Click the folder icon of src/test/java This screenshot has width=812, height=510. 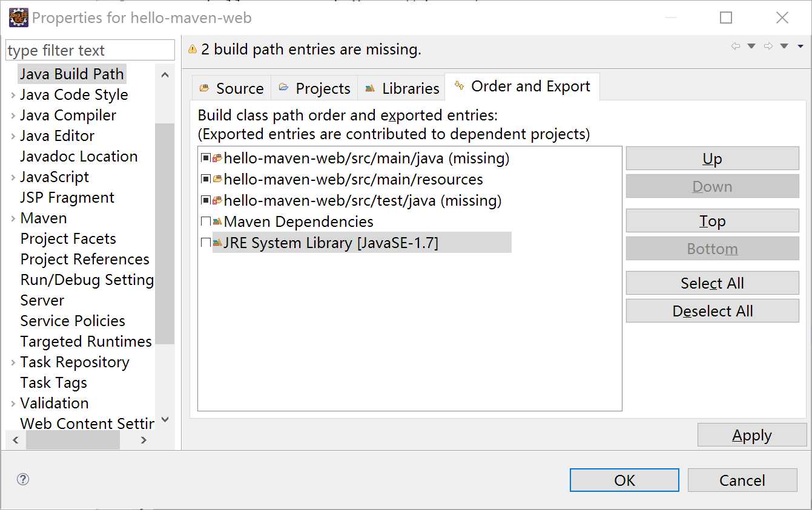217,200
